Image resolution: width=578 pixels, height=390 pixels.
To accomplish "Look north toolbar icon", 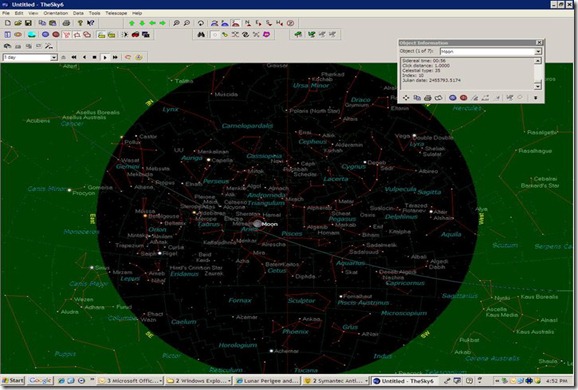I will (x=248, y=23).
